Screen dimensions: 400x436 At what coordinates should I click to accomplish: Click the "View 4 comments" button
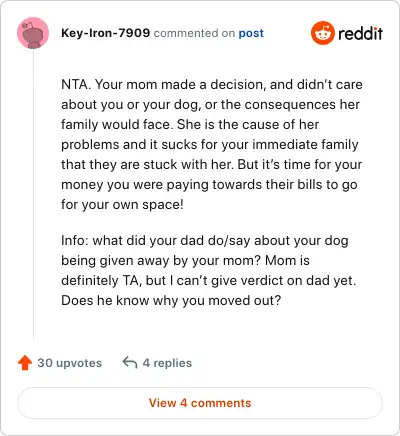[x=200, y=403]
